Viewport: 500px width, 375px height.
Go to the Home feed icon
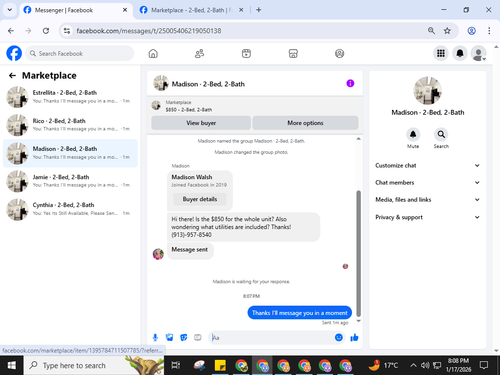[x=153, y=53]
